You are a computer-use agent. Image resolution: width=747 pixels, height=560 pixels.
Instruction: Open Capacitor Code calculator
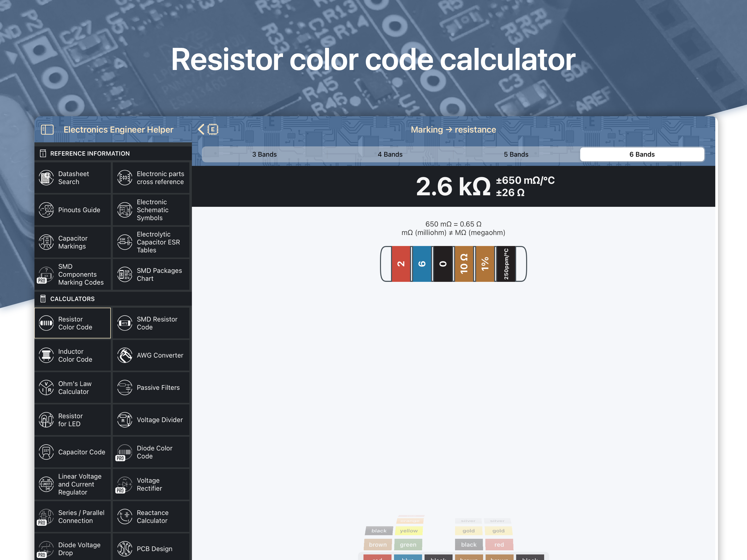point(73,452)
